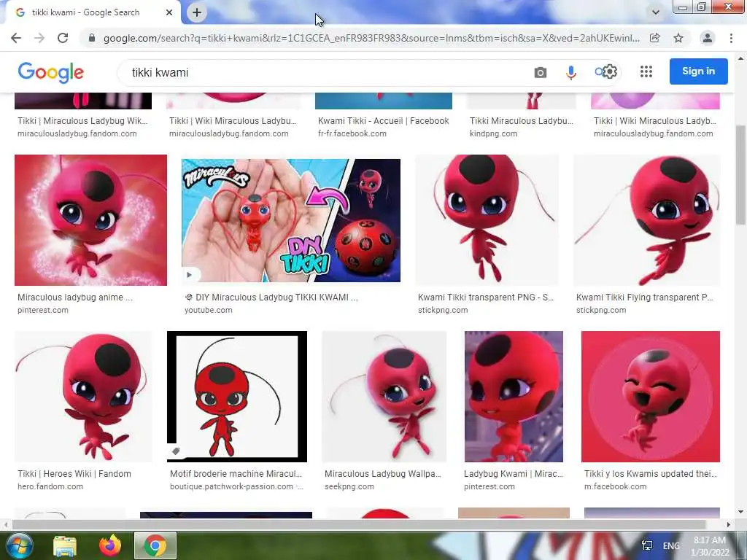Open the Tikki Heroes Wiki Fandom image
Image resolution: width=747 pixels, height=560 pixels.
[83, 397]
